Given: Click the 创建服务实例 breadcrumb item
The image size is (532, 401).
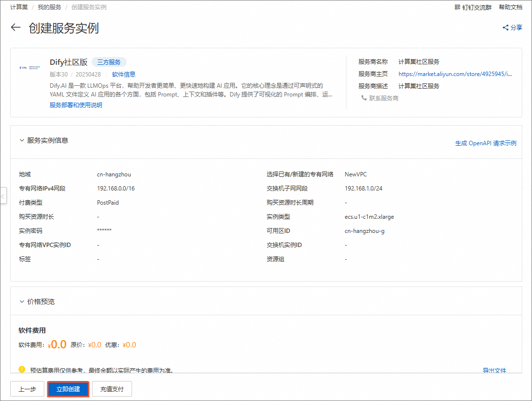Looking at the screenshot, I should pos(89,7).
